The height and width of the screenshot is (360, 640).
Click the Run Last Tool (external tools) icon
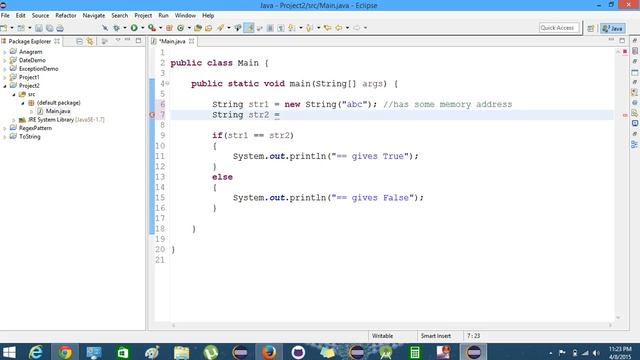pos(152,28)
